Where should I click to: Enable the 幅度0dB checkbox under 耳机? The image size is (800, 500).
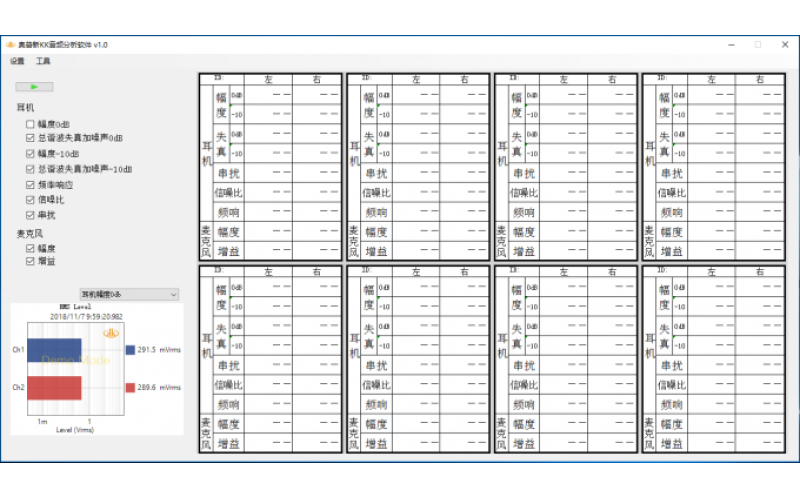30,125
